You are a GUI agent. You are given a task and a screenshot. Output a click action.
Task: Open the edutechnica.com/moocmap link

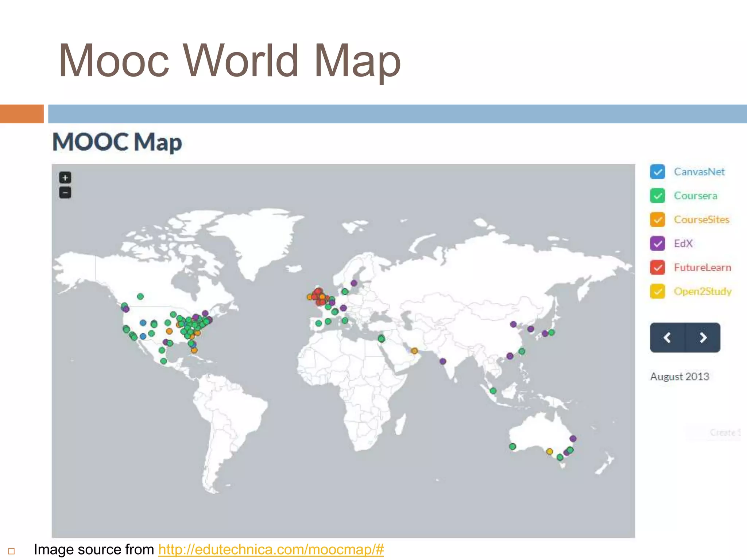point(271,549)
